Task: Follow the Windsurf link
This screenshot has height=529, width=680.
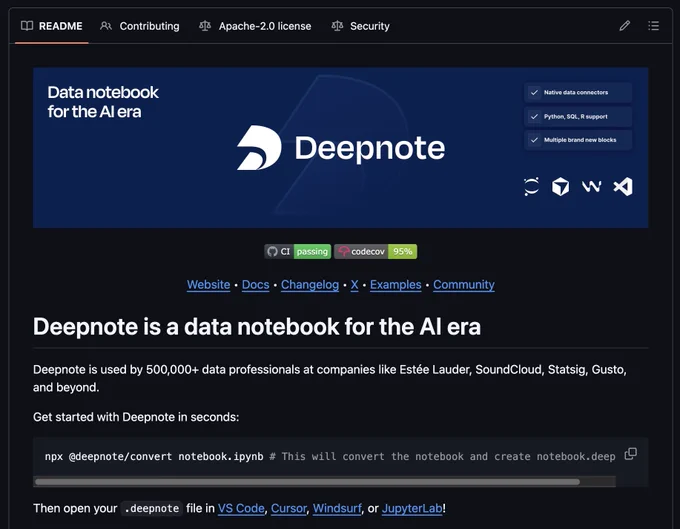Action: 337,508
